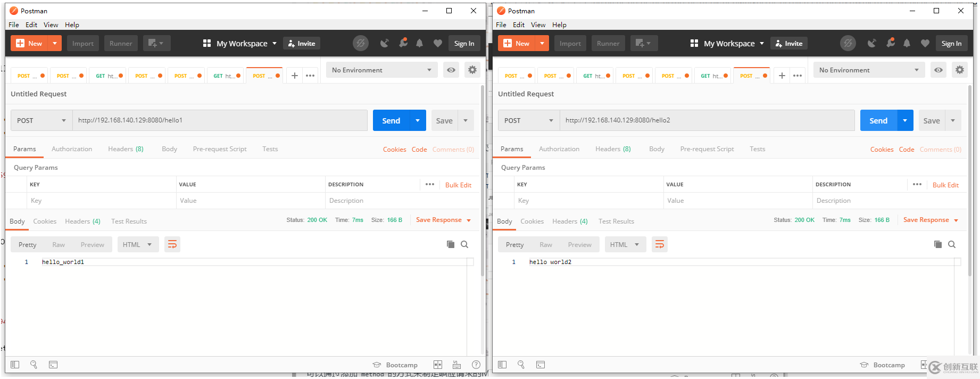Open the wrench settings icon in the left window header

[403, 43]
